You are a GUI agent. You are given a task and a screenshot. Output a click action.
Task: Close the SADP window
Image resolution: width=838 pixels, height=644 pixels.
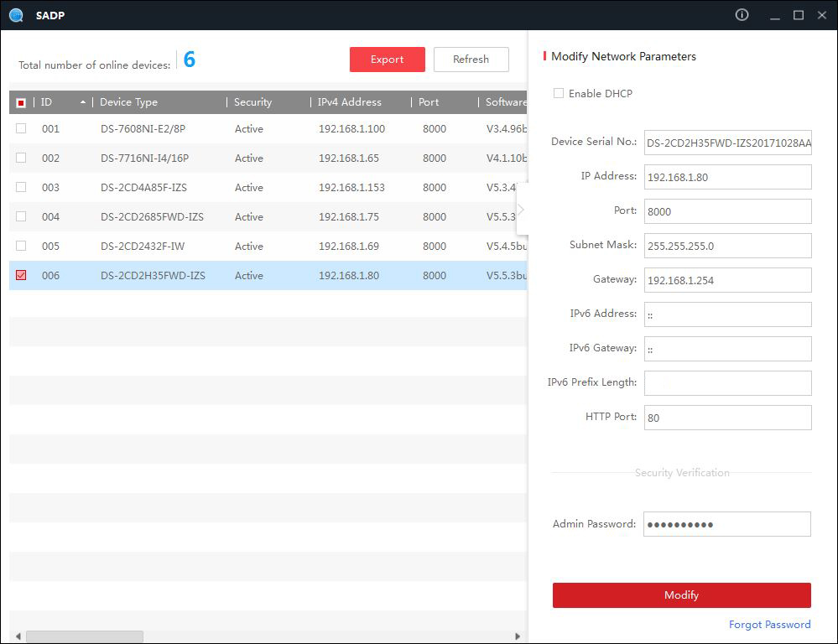click(822, 15)
